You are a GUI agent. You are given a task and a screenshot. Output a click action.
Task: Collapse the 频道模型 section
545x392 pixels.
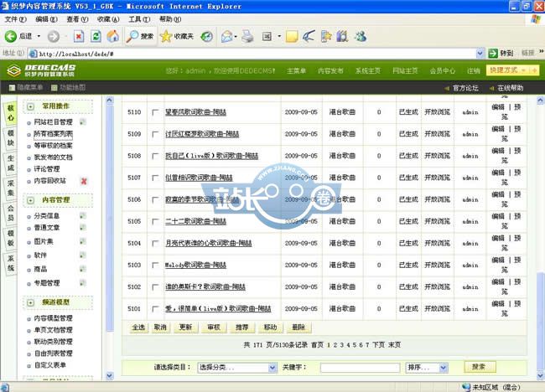pyautogui.click(x=30, y=302)
